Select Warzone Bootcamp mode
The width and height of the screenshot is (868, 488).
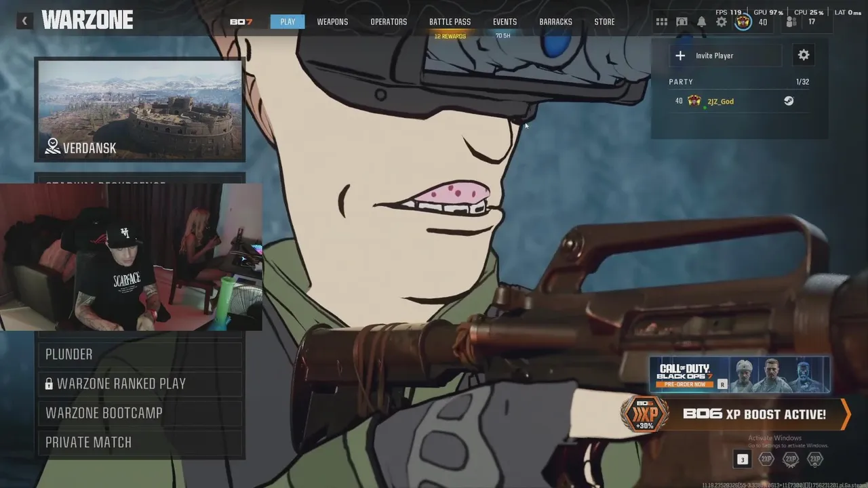[x=140, y=413]
